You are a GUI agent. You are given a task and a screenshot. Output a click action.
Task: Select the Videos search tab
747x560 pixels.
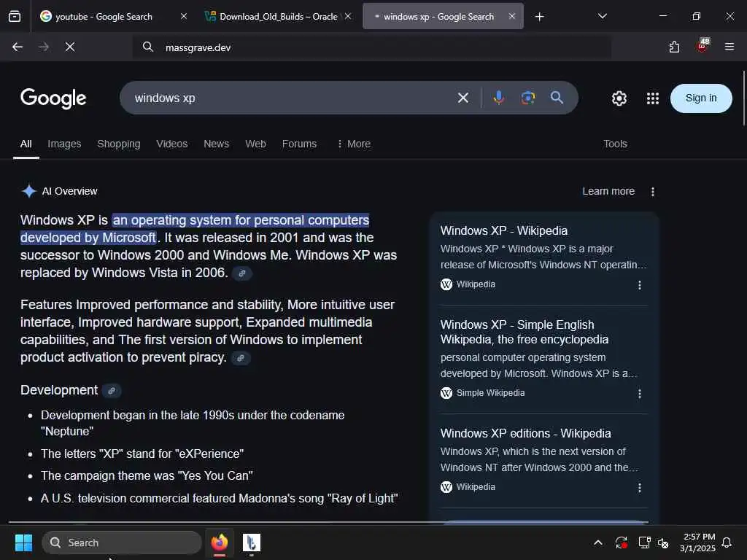172,144
